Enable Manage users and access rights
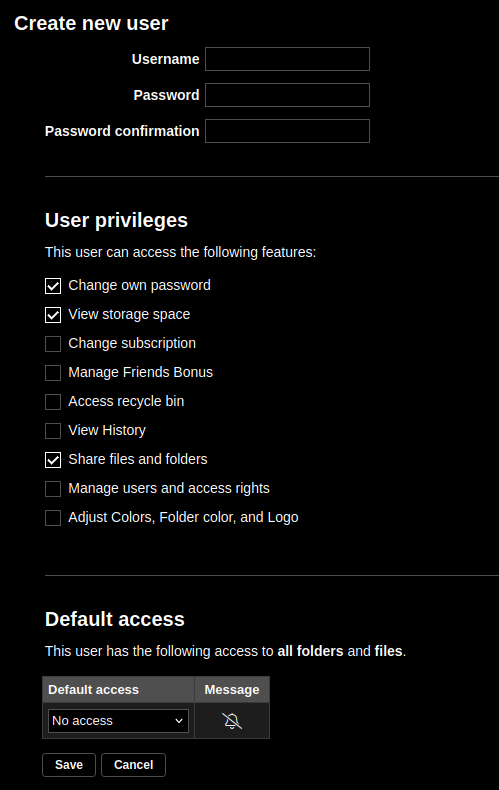Image resolution: width=499 pixels, height=790 pixels. point(53,489)
